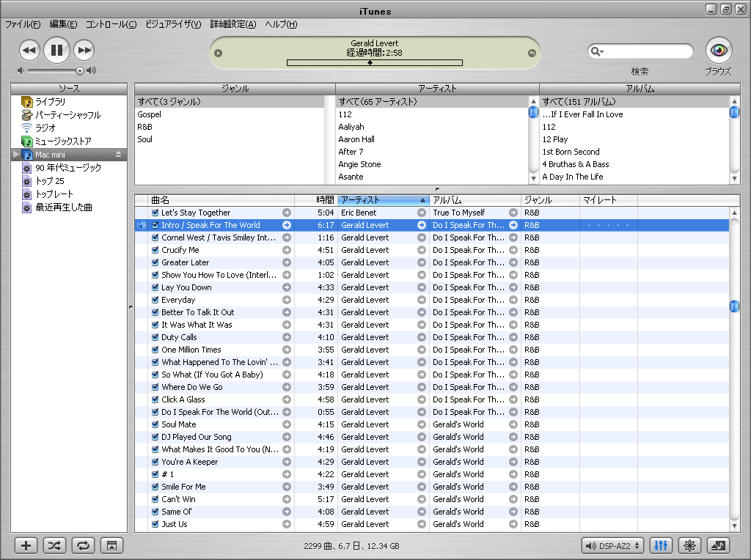Click the トップ 25 smart playlist icon
The image size is (751, 560).
pyautogui.click(x=27, y=181)
